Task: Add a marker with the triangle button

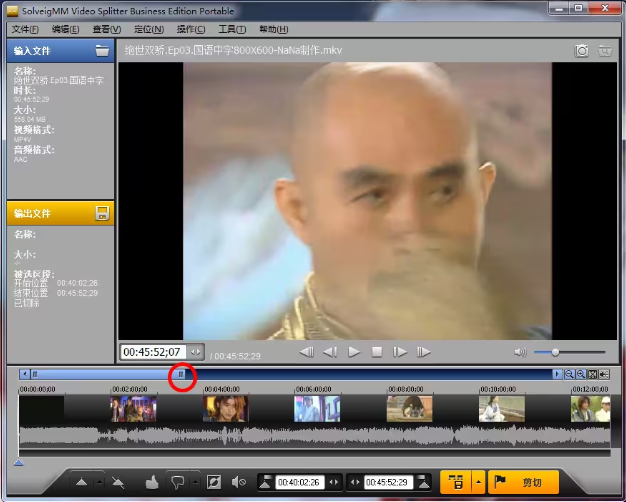Action: (x=81, y=482)
